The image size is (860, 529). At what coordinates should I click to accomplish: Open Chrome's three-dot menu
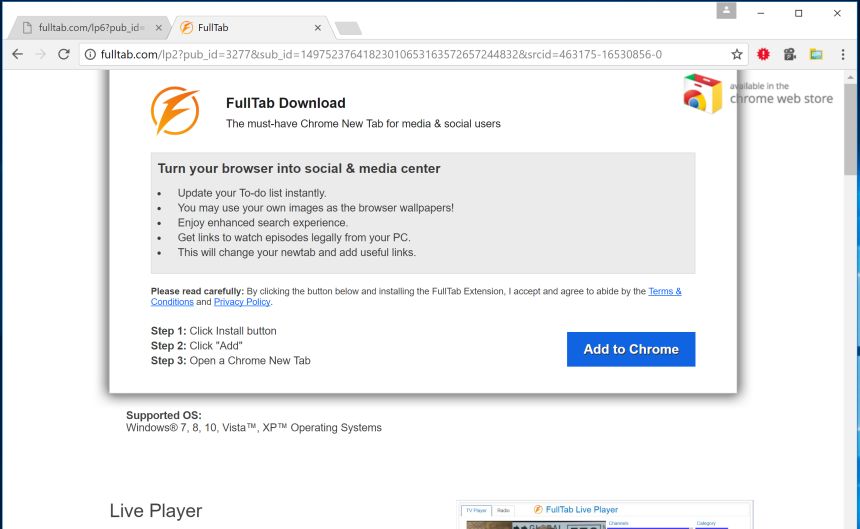tap(842, 54)
